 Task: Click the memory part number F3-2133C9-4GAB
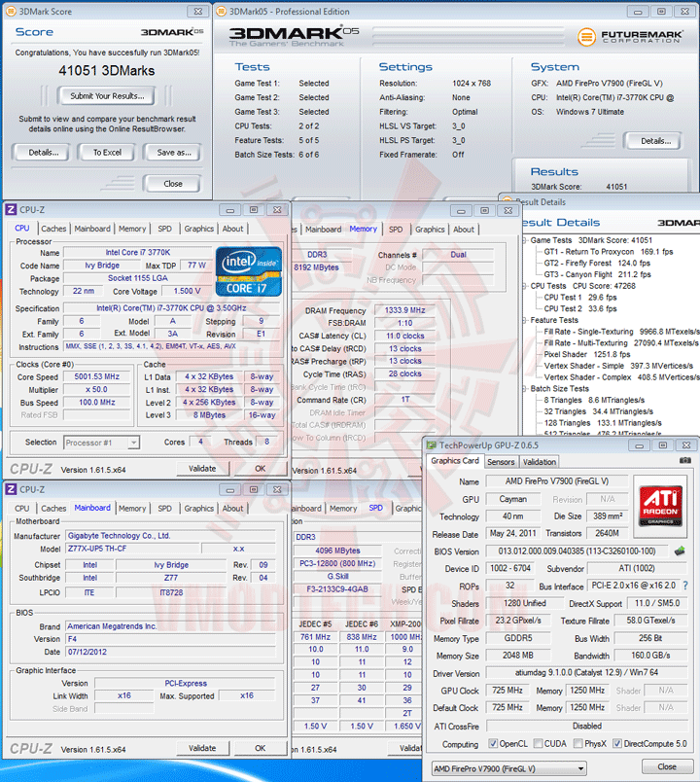(x=337, y=589)
